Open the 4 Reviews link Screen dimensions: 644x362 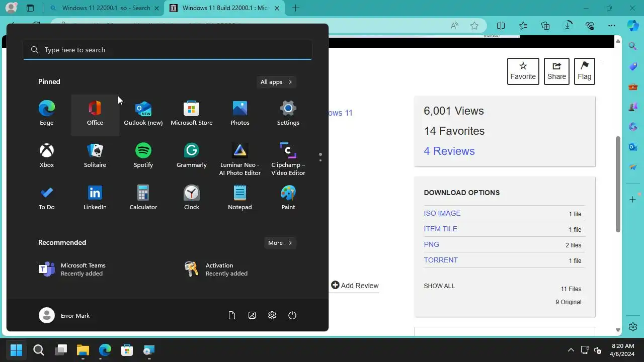[449, 151]
